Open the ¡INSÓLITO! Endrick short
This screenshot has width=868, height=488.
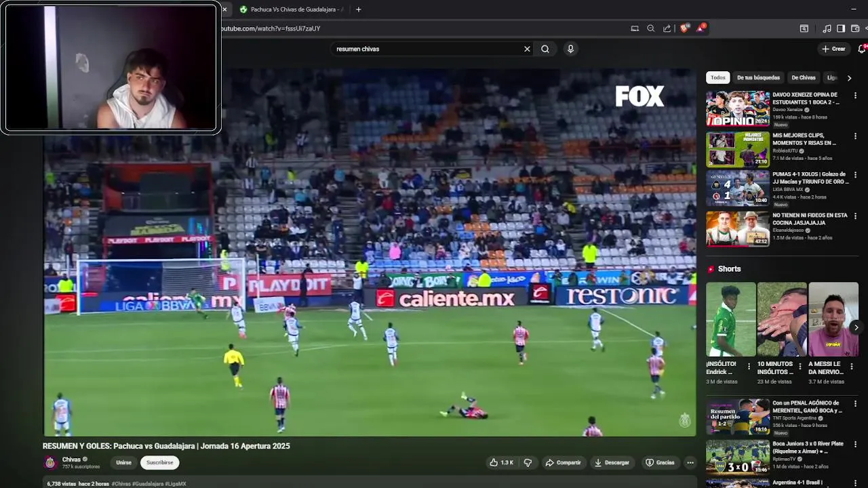(730, 319)
